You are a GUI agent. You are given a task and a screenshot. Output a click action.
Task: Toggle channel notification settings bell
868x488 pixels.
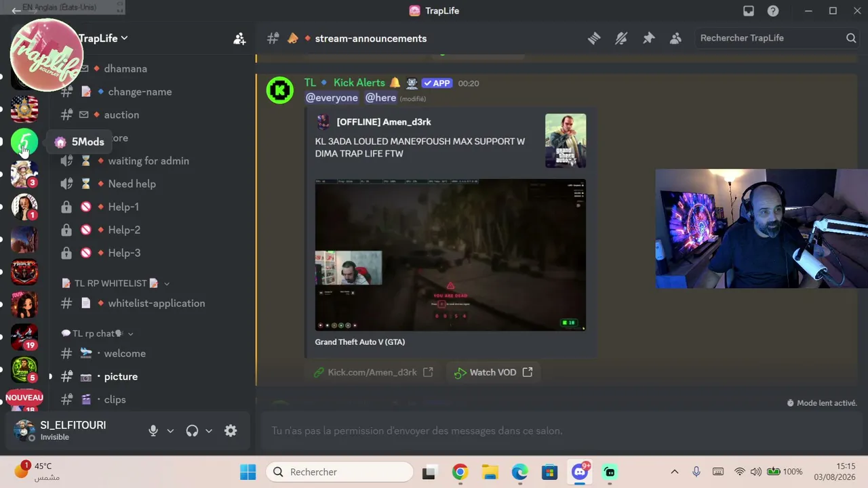621,39
